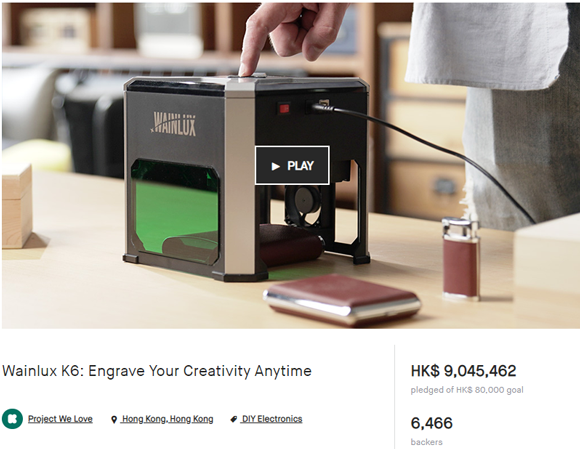Click the tag icon beside DIY Electronics

tap(234, 419)
